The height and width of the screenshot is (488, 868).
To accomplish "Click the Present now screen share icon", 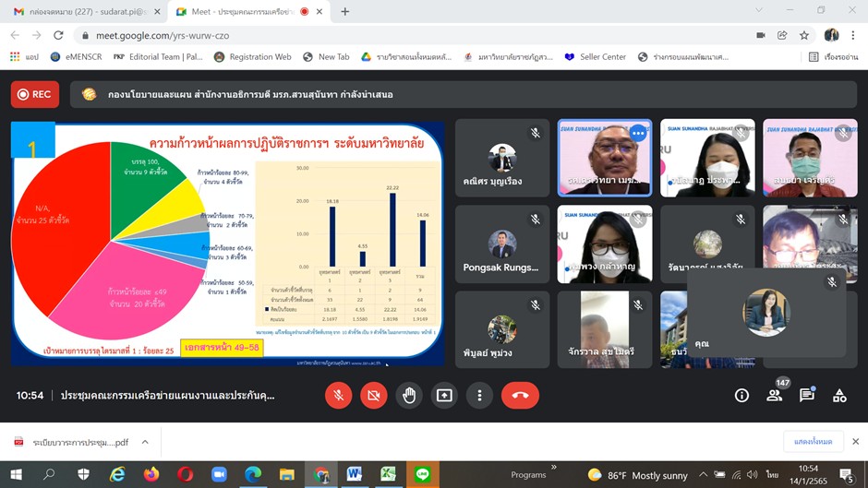I will [444, 395].
